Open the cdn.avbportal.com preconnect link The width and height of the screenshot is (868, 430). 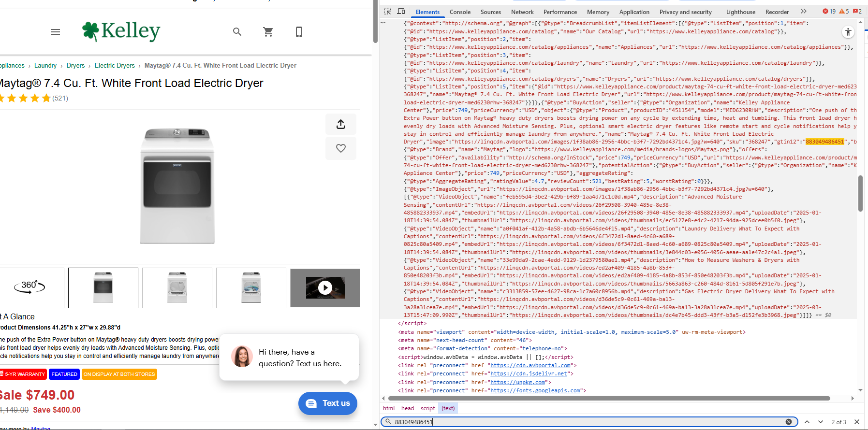tap(530, 366)
